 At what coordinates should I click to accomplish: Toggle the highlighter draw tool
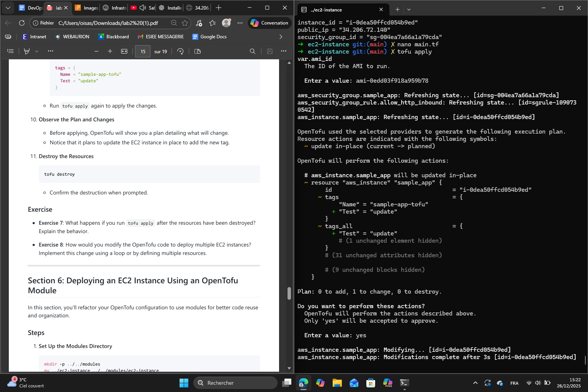point(27,51)
